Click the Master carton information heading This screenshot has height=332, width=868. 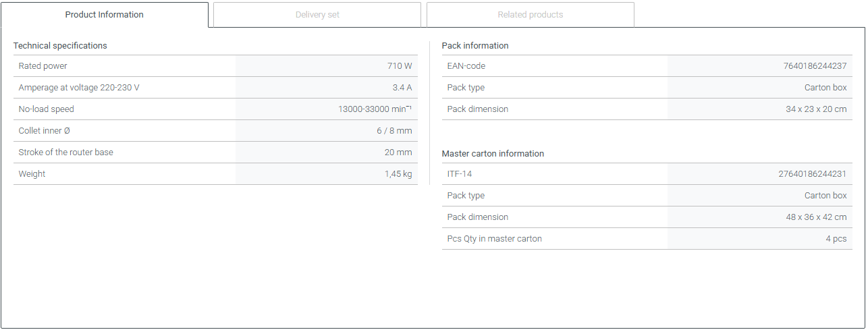point(493,154)
